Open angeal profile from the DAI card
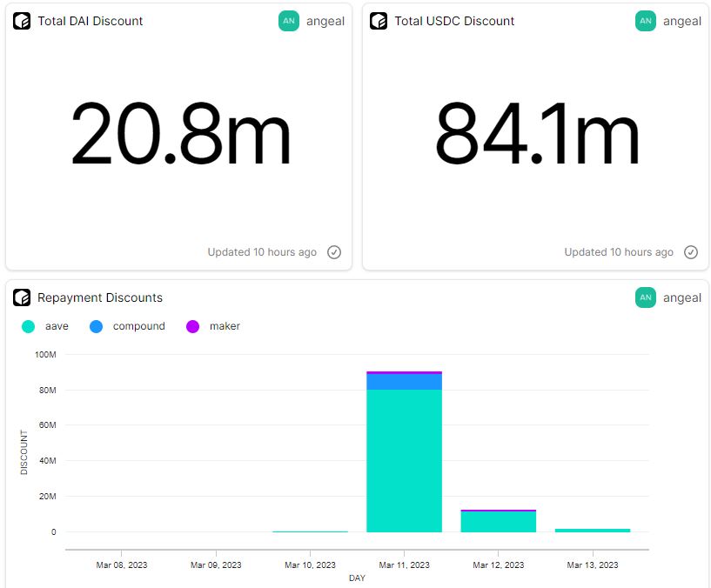 click(x=325, y=21)
